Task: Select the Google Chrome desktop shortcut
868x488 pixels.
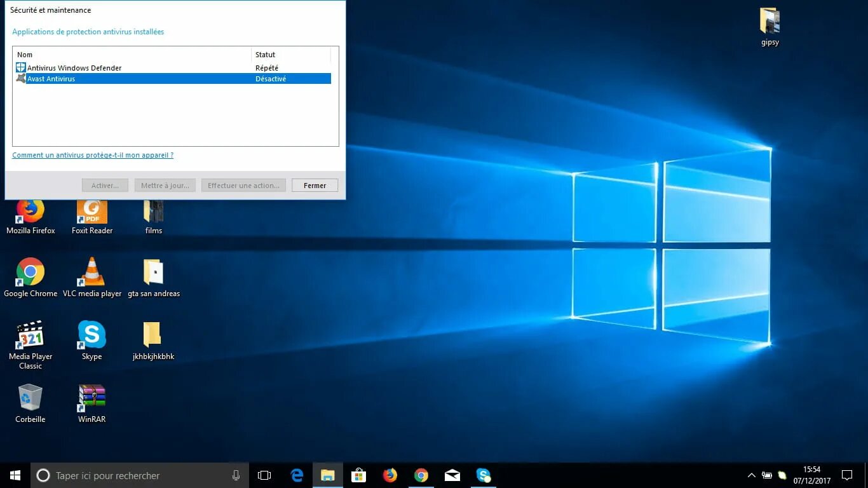Action: (x=31, y=278)
